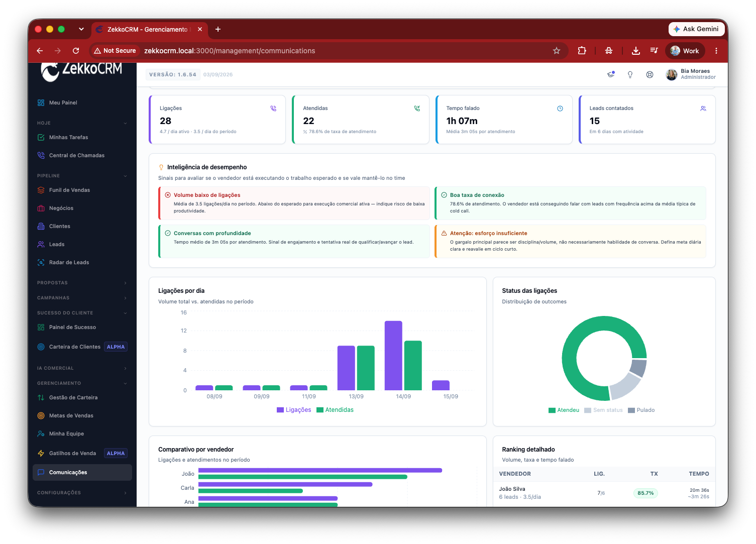
Task: Toggle Pulado in donut legend
Action: 641,410
